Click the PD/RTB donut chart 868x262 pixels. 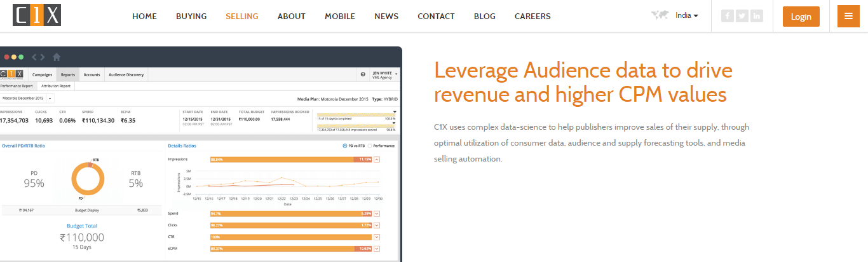pos(87,182)
